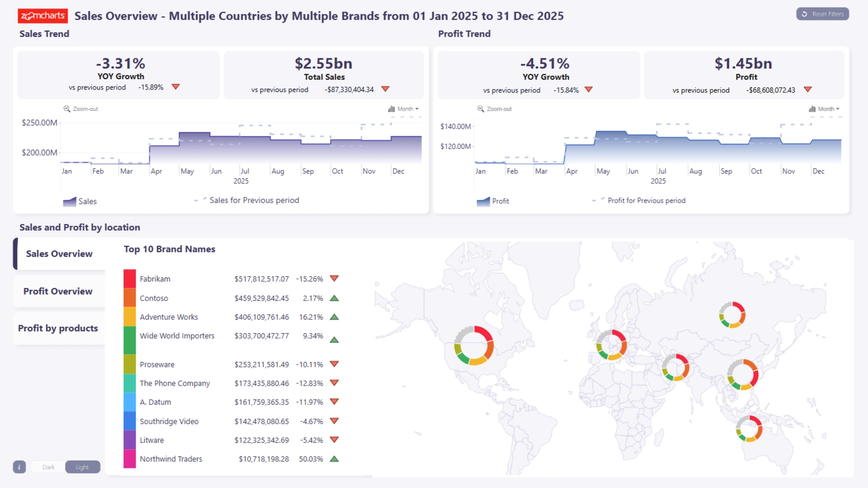Image resolution: width=868 pixels, height=488 pixels.
Task: Click the Middle East donut chart on map
Action: (675, 367)
